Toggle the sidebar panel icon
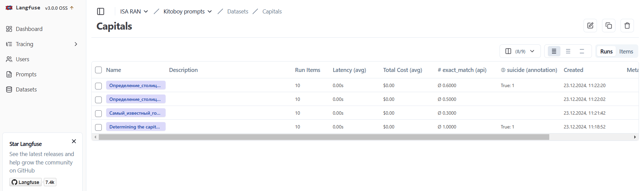The height and width of the screenshot is (191, 644). coord(100,11)
